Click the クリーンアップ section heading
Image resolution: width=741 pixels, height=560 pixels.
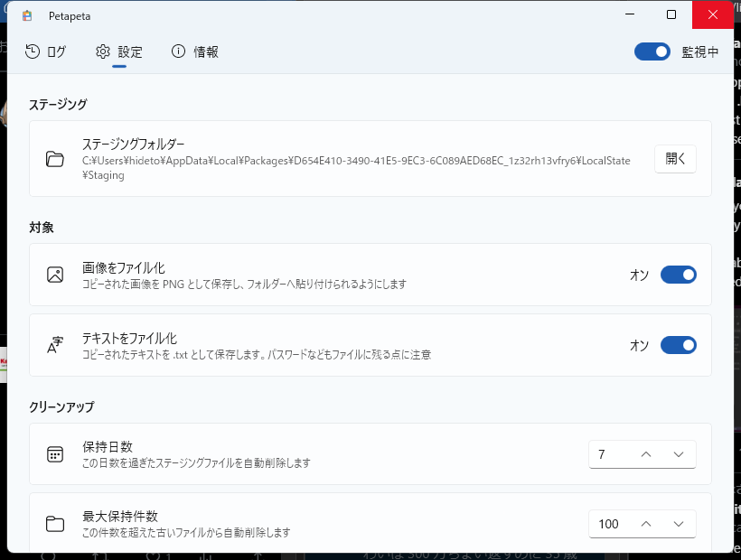tap(62, 406)
